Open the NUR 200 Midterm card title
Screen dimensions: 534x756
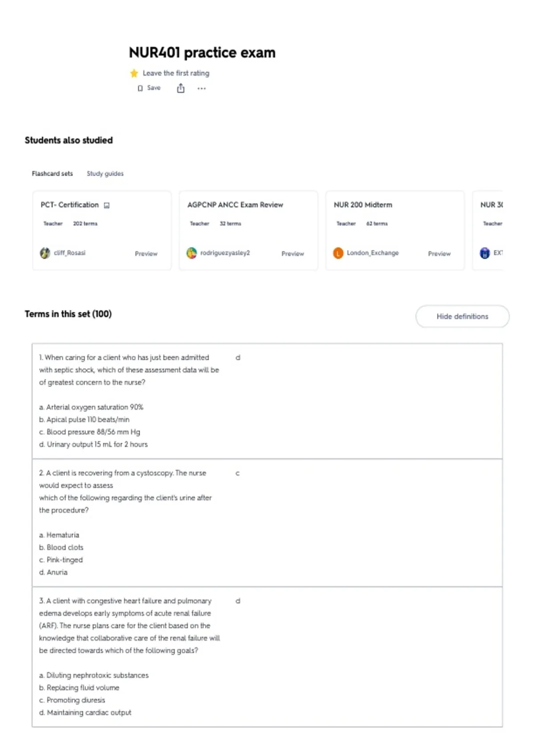[363, 205]
